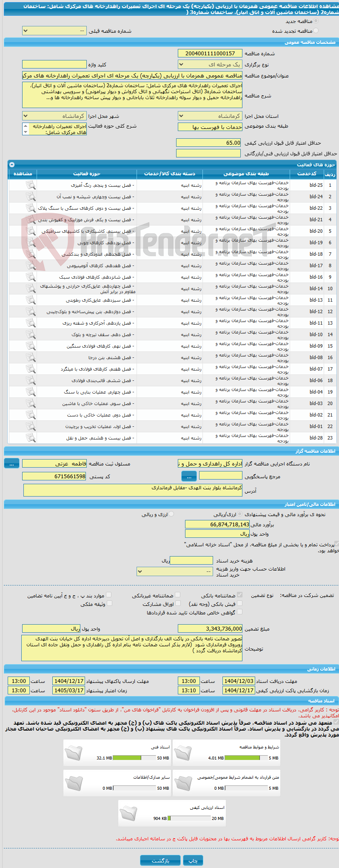
Task: Open the view icon in row bld-06
Action: point(30,380)
